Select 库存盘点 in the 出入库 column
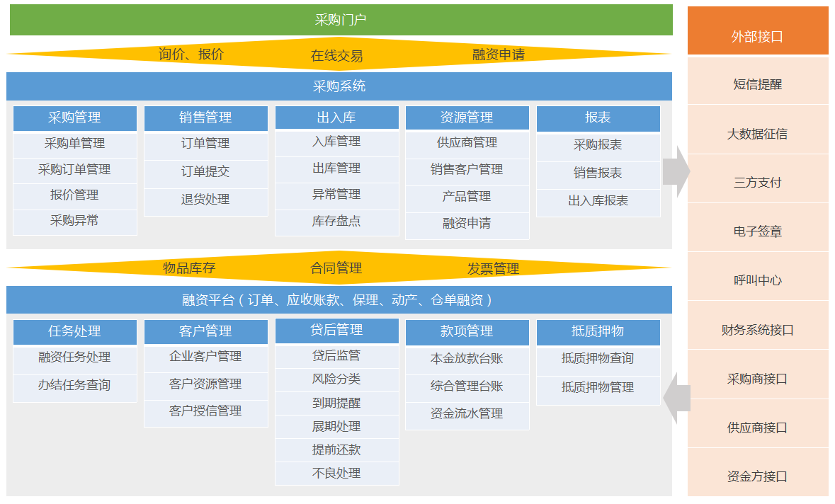The image size is (835, 504). click(336, 222)
